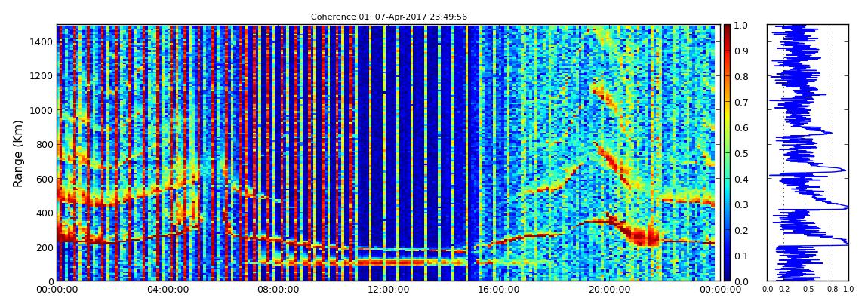
Task: Click the profile plot's 0.5 x-axis tick
Action: point(808,290)
